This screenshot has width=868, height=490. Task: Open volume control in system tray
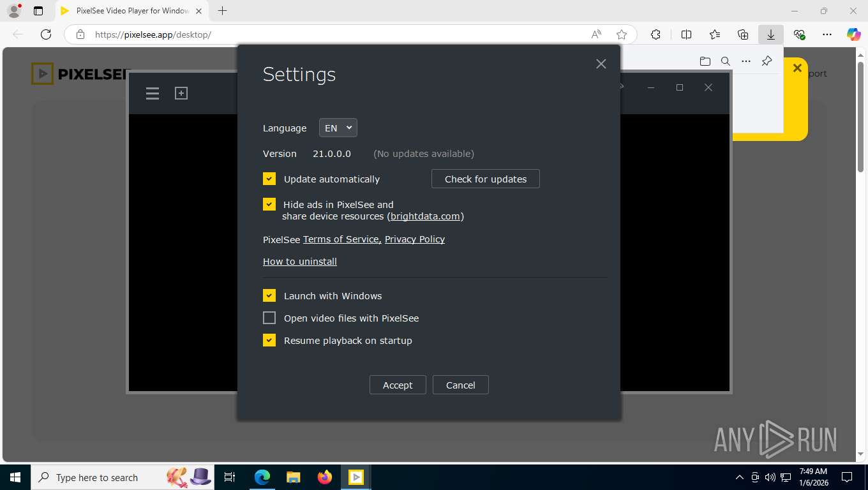(770, 477)
